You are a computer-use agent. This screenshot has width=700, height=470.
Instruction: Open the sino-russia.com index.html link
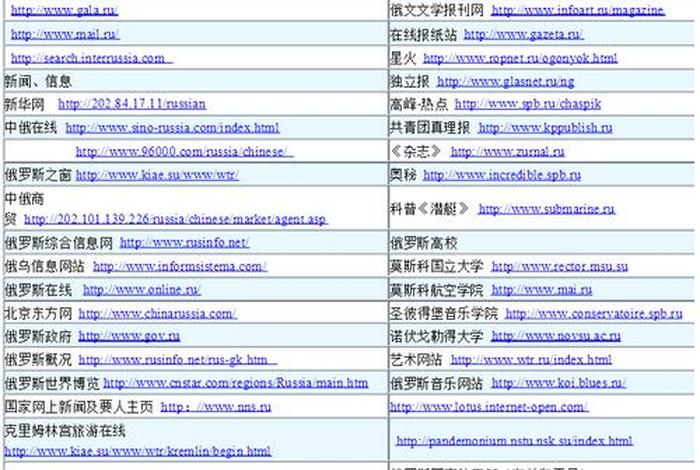172,128
